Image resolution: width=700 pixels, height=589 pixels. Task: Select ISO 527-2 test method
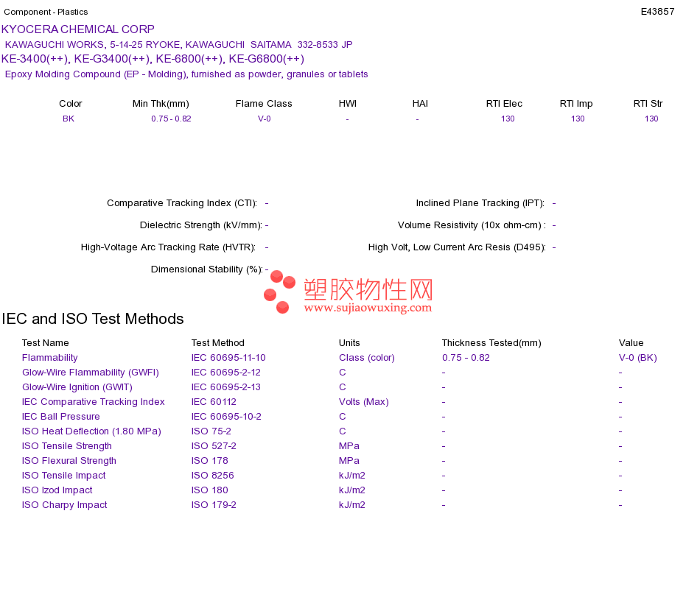coord(214,445)
